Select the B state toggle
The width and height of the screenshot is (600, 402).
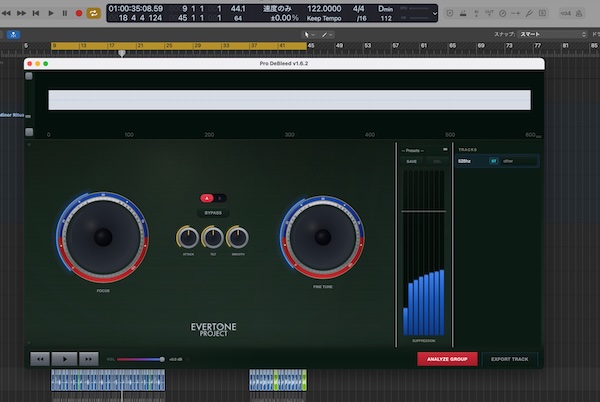220,198
